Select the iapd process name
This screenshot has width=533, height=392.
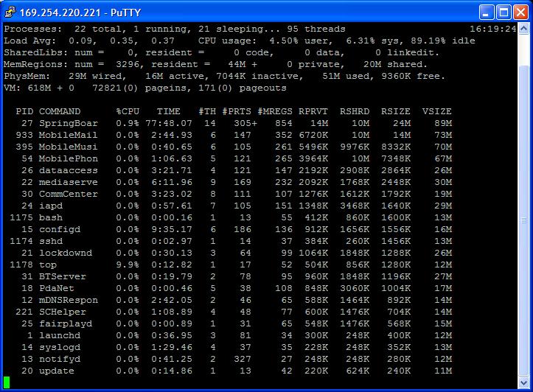51,206
